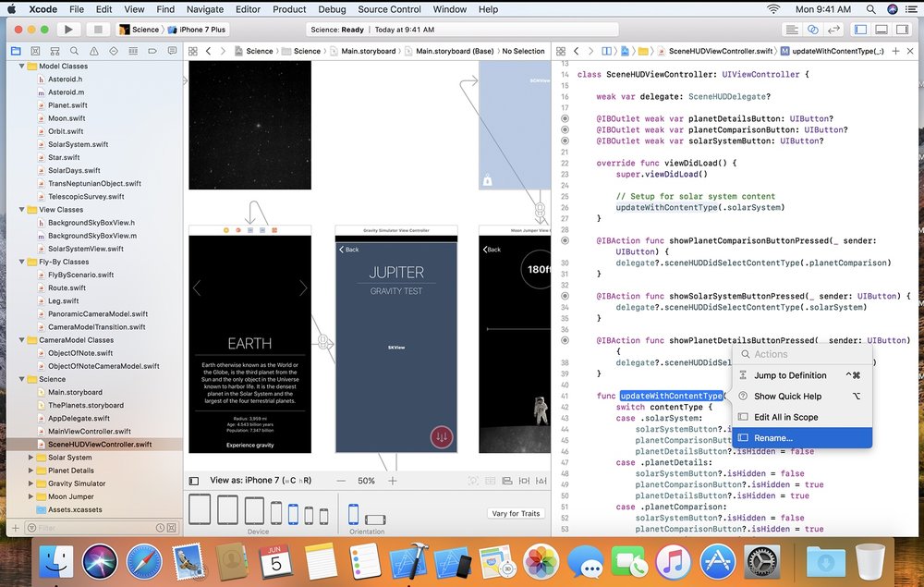
Task: Collapse the Model Classes group
Action: (22, 66)
